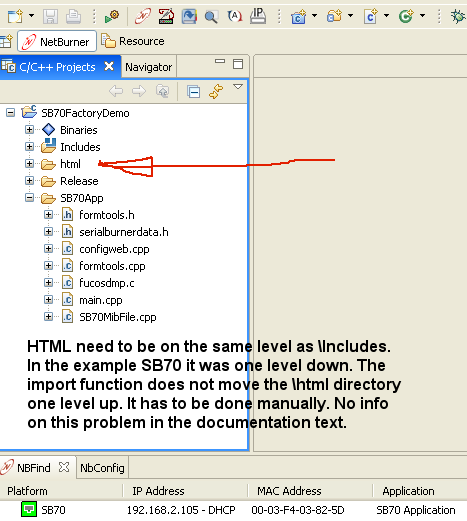Click the new source folder toolbar icon
Screen dimensions: 467x521
334,16
